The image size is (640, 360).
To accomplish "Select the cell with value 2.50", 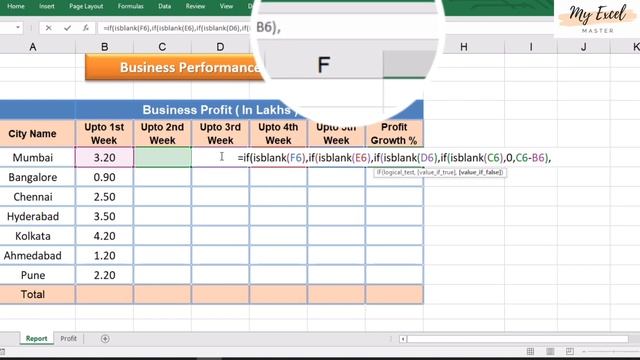I will 104,197.
